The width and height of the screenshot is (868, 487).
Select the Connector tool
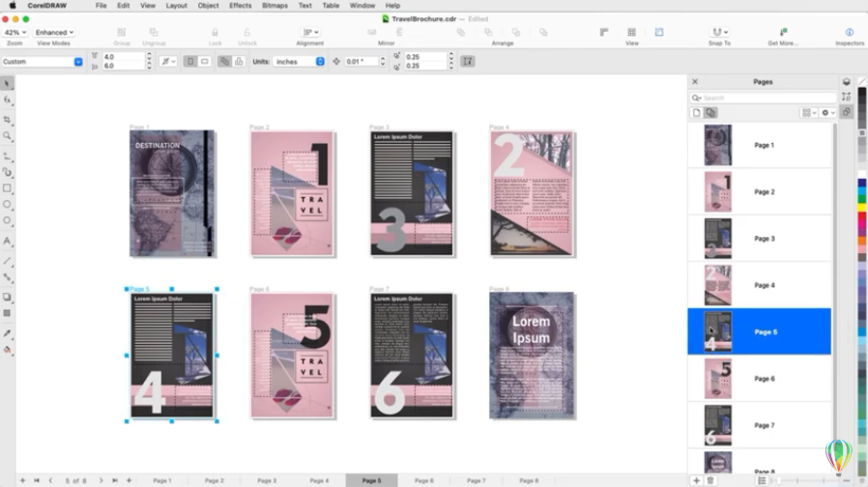7,277
